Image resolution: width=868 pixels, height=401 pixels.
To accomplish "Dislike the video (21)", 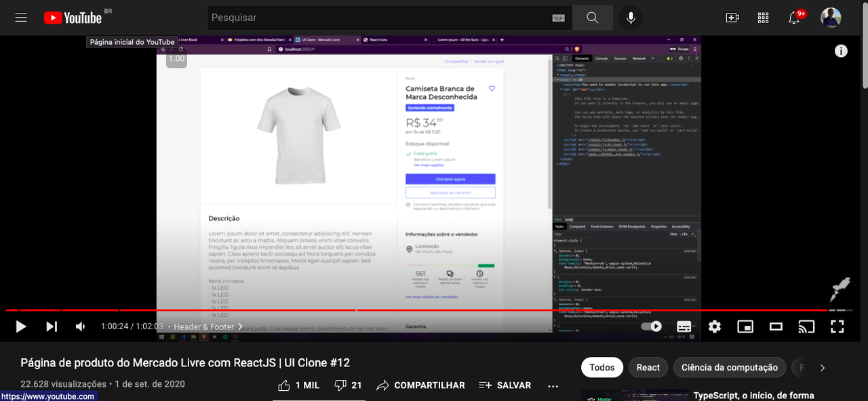I will pos(349,385).
